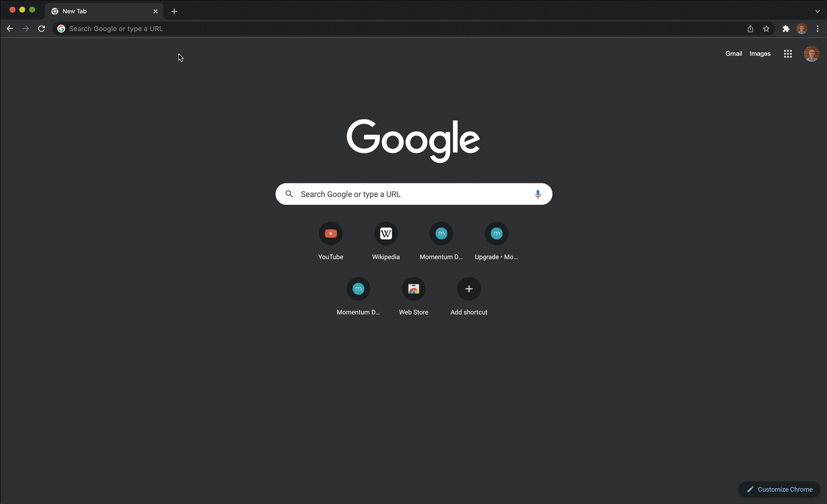Go back with the browser back arrow
The height and width of the screenshot is (504, 827).
click(10, 29)
